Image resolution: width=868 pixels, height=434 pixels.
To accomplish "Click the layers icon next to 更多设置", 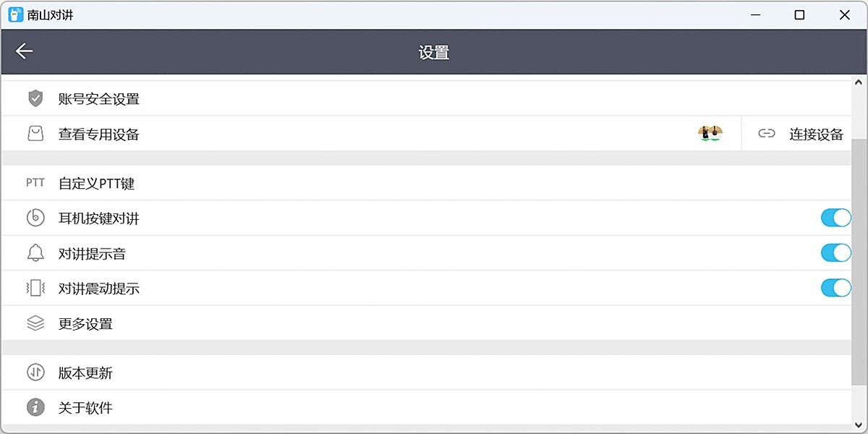I will click(x=35, y=323).
